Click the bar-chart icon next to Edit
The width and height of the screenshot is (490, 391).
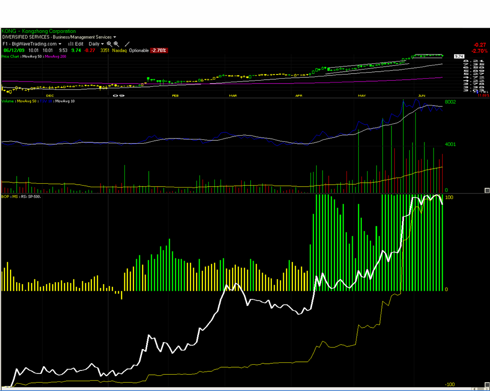[70, 44]
